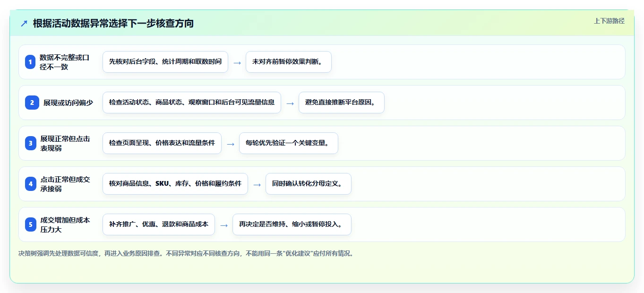Click the footer note starting 决策树强调
The height and width of the screenshot is (293, 644).
(x=186, y=253)
